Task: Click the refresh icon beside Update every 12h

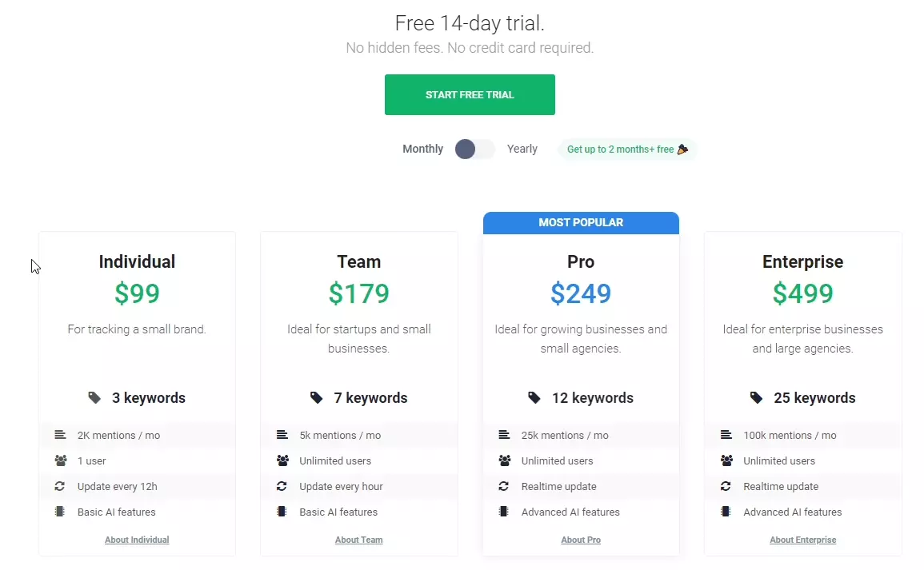Action: click(x=61, y=486)
